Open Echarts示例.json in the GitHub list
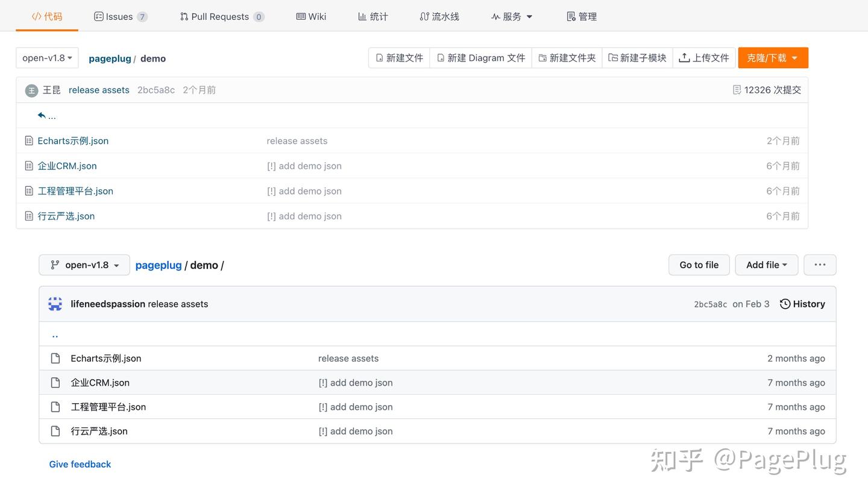 tap(106, 358)
